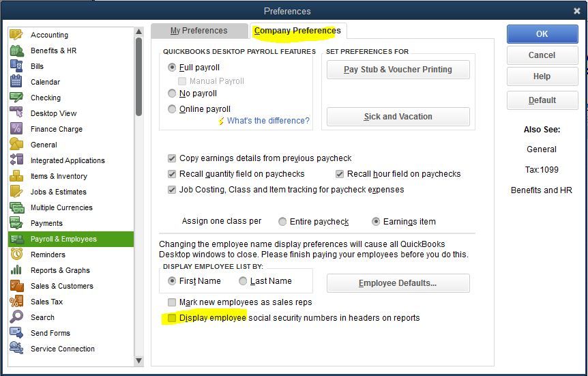Click the Calendar icon in sidebar
Screen dimensions: 588x376
[16, 81]
